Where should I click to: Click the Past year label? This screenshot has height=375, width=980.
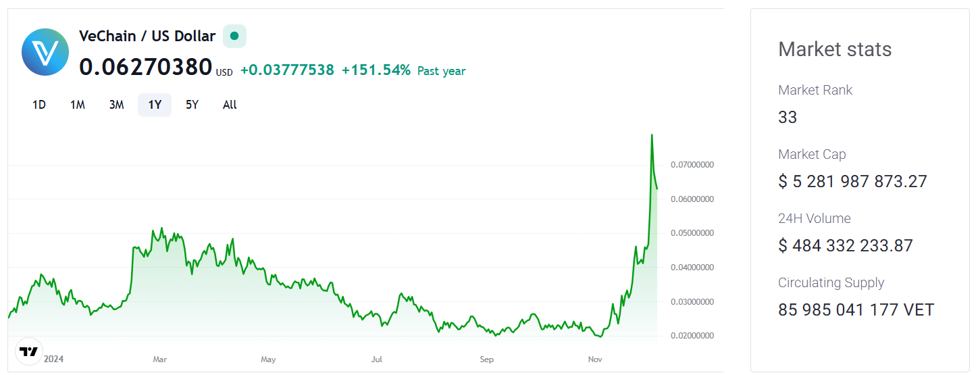tap(441, 71)
